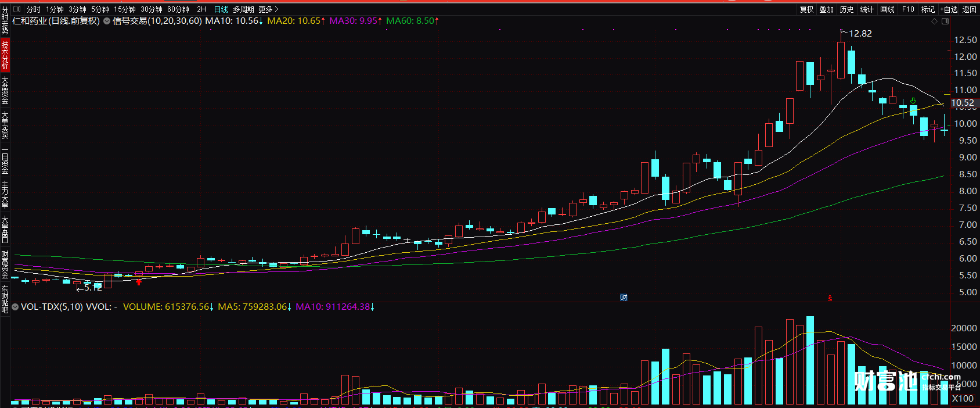Click the volume MA5: 759283.06 readout
Screen dimensions: 980x408
[255, 307]
